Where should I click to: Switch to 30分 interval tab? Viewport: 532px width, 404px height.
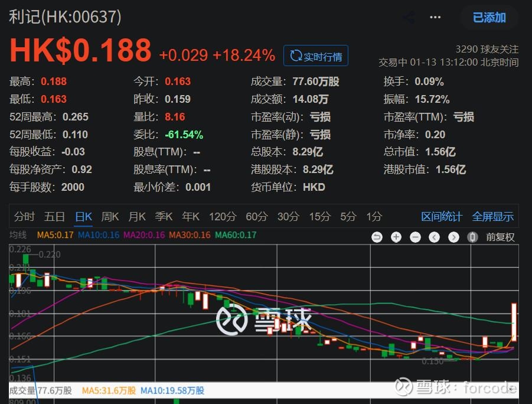pos(288,217)
